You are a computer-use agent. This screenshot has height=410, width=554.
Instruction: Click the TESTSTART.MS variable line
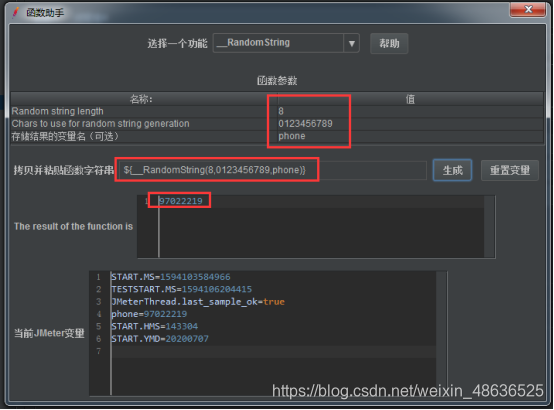point(182,289)
